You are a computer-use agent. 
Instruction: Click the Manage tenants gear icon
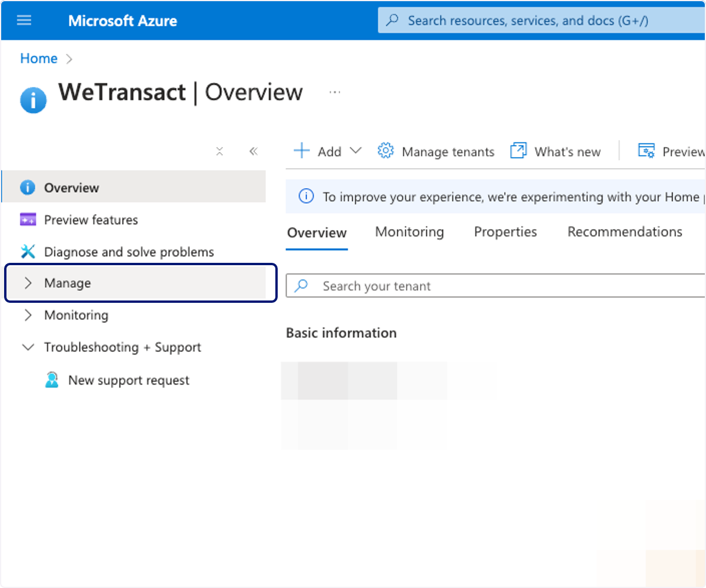coord(385,151)
